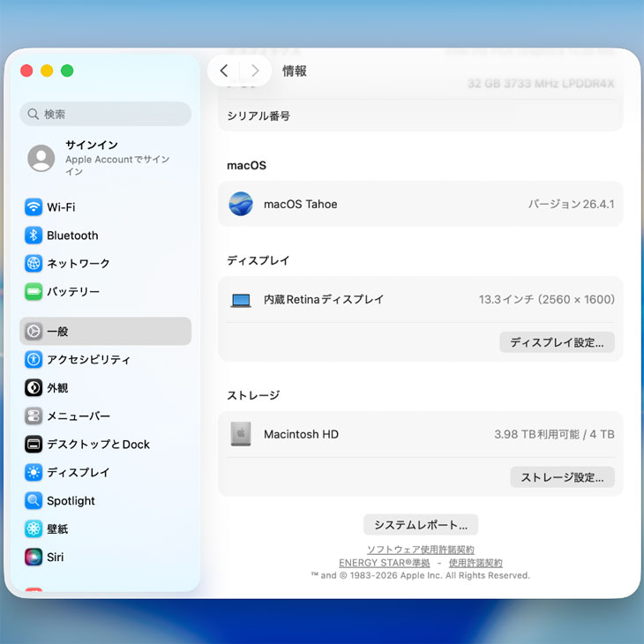644x644 pixels.
Task: Click the Siri icon in sidebar
Action: click(34, 558)
